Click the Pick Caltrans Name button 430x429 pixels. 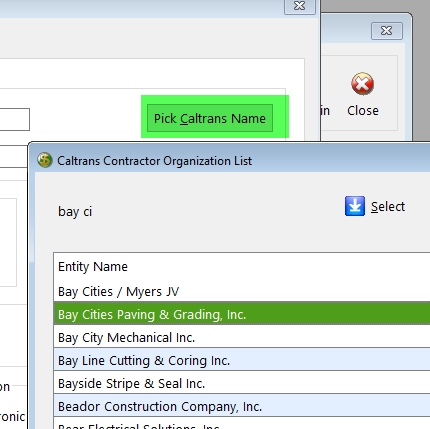[210, 118]
